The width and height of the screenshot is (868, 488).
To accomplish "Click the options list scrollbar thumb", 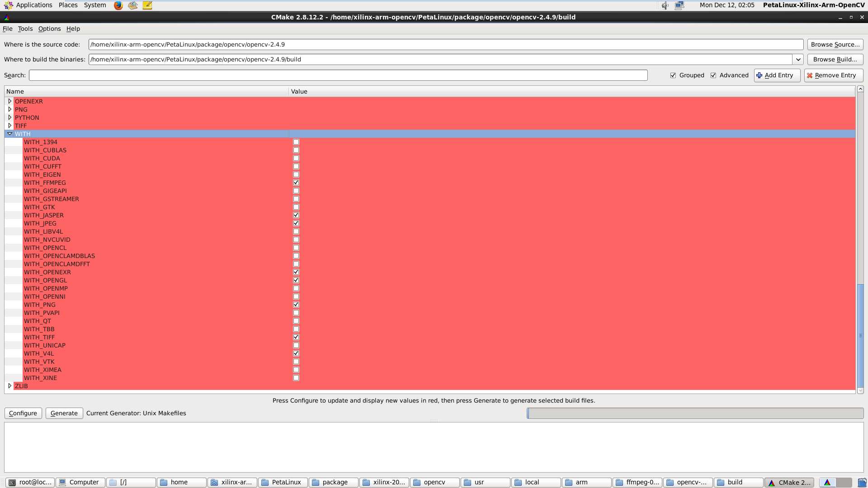I will [860, 336].
